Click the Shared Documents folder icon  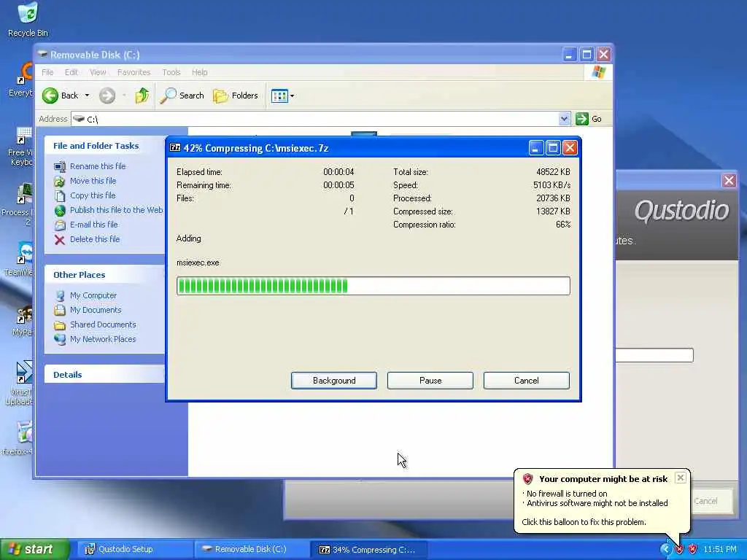coord(60,324)
